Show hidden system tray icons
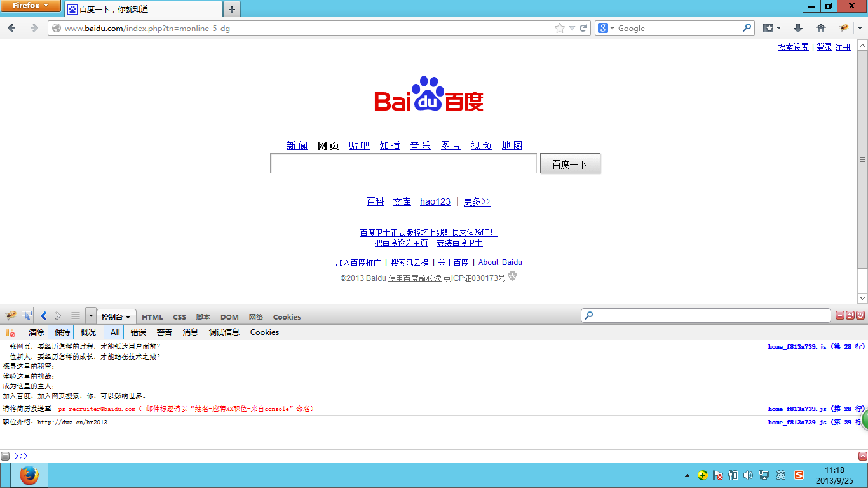The height and width of the screenshot is (488, 868). [687, 475]
